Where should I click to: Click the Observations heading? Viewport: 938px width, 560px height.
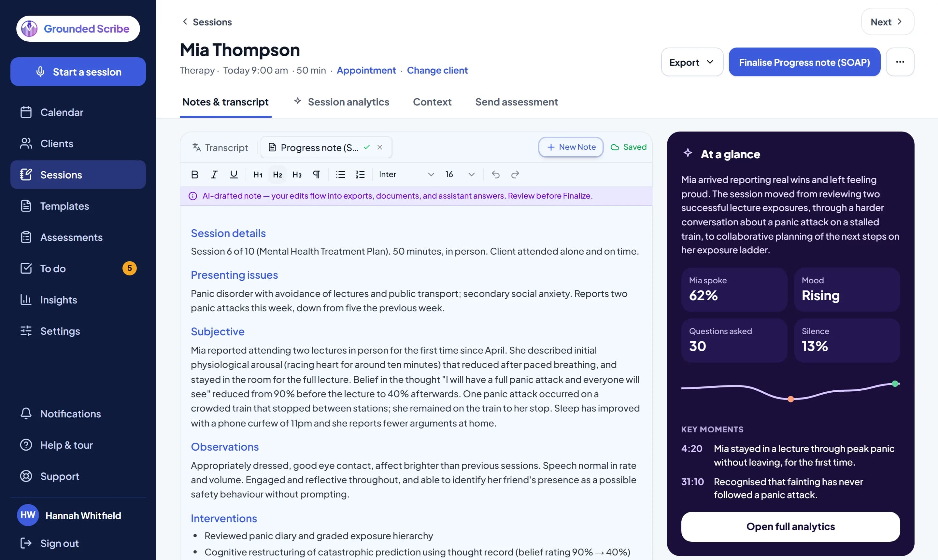point(225,447)
